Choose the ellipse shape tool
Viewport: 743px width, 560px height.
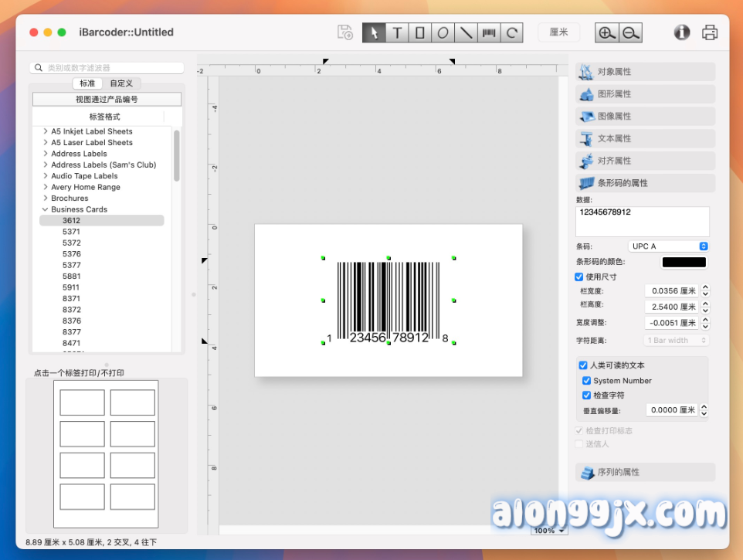coord(443,32)
